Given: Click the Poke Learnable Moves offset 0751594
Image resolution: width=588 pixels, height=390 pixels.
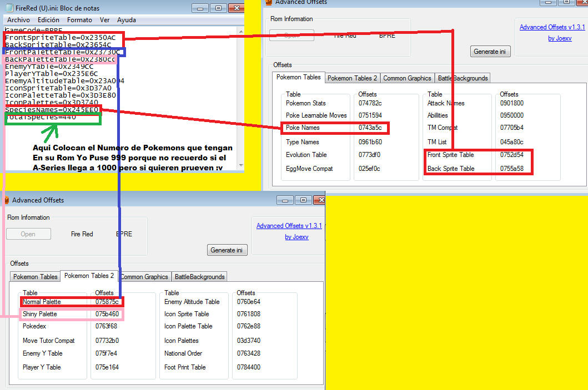Looking at the screenshot, I should pyautogui.click(x=370, y=115).
